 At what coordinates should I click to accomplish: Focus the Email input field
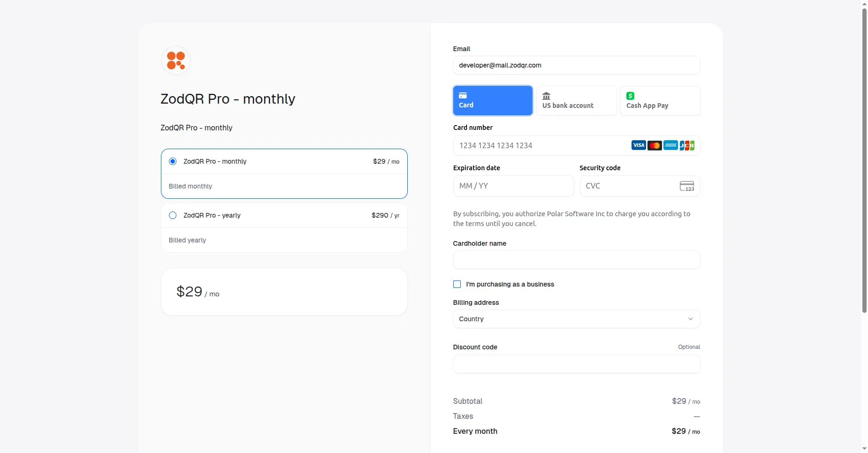pos(577,65)
